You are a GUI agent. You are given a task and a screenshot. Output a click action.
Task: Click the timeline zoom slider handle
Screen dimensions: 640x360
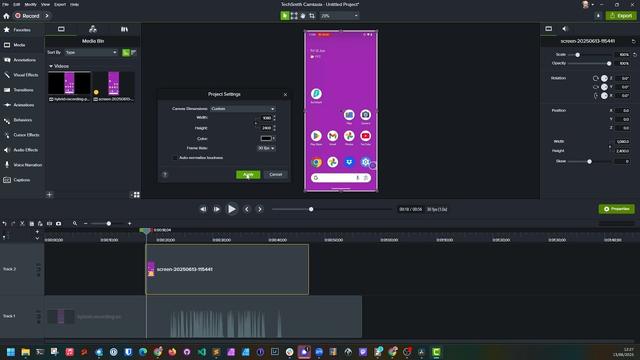click(x=109, y=224)
